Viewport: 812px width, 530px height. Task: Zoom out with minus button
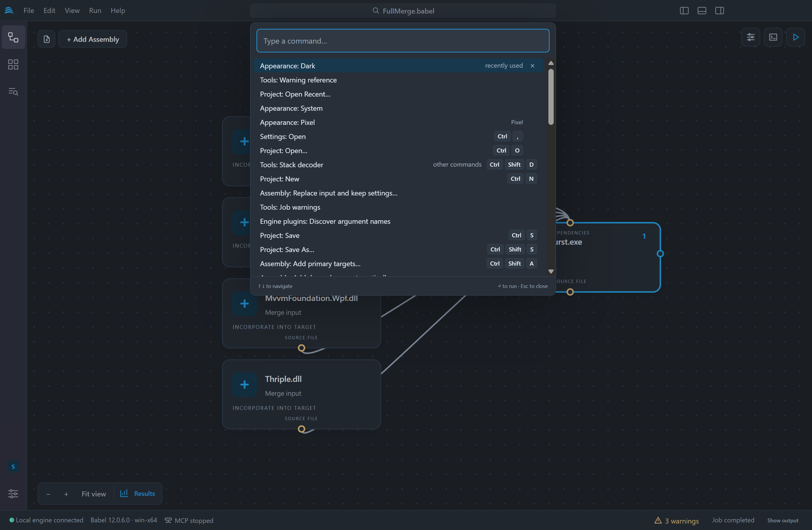[48, 494]
